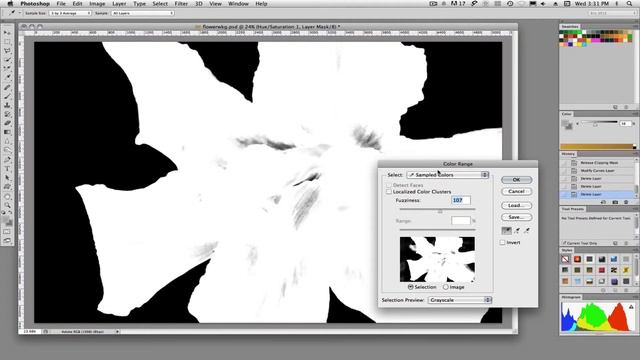Select the Clone Stamp tool
640x360 pixels.
(x=7, y=105)
